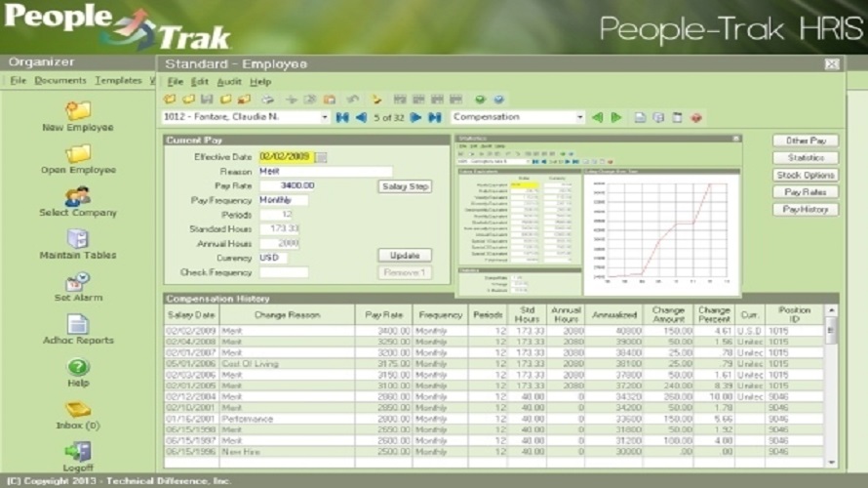Close the embedded Statistics mini window
This screenshot has height=488, width=868.
point(736,139)
